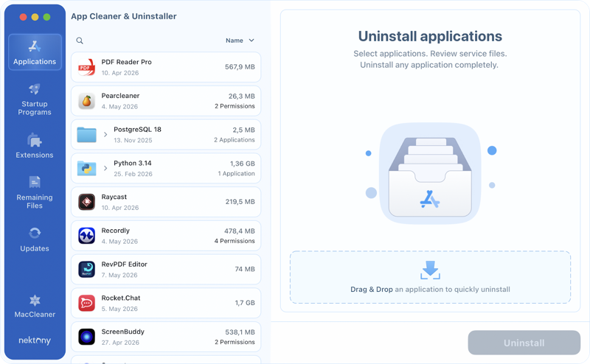The height and width of the screenshot is (364, 590).
Task: Click the 7. May 2026 date
Action: (x=119, y=275)
